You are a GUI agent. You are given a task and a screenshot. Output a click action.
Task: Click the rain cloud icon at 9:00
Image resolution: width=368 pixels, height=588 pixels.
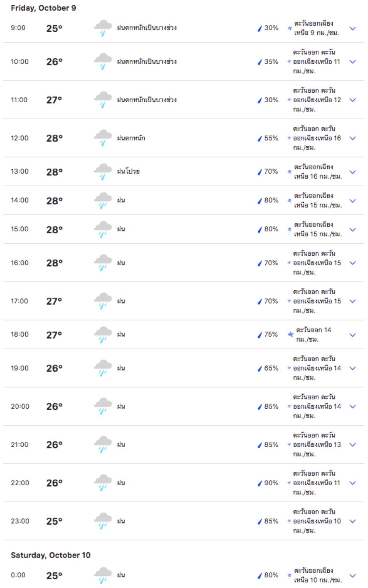point(103,28)
